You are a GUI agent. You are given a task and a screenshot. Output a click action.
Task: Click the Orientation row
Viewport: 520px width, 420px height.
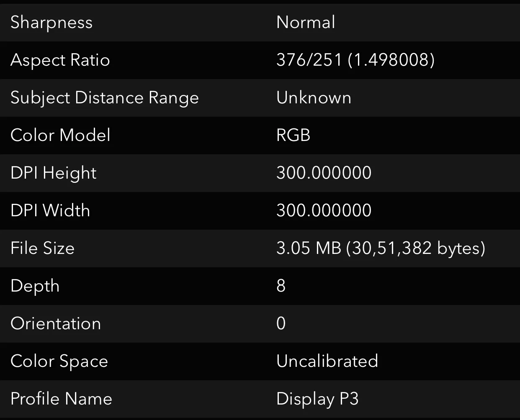pos(56,323)
